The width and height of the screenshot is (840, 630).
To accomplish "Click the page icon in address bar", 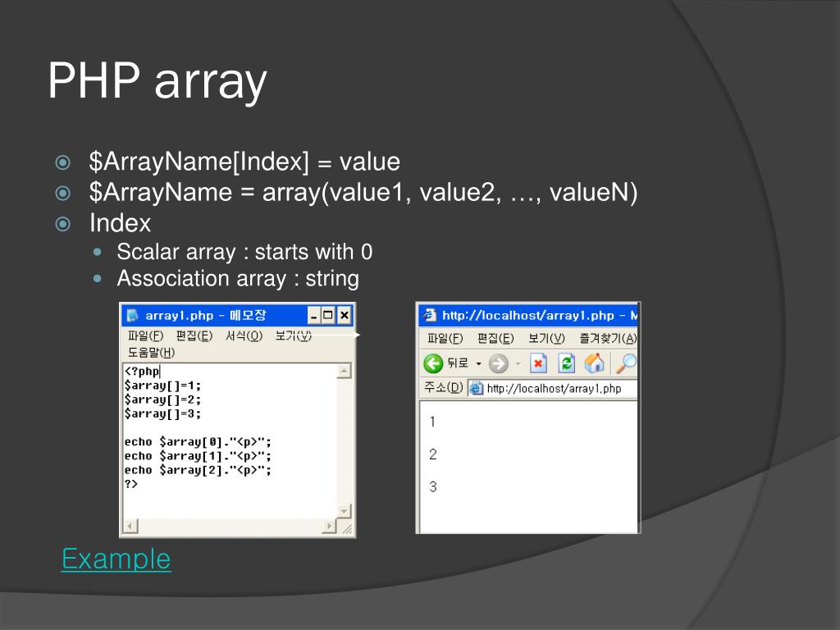I will point(477,388).
